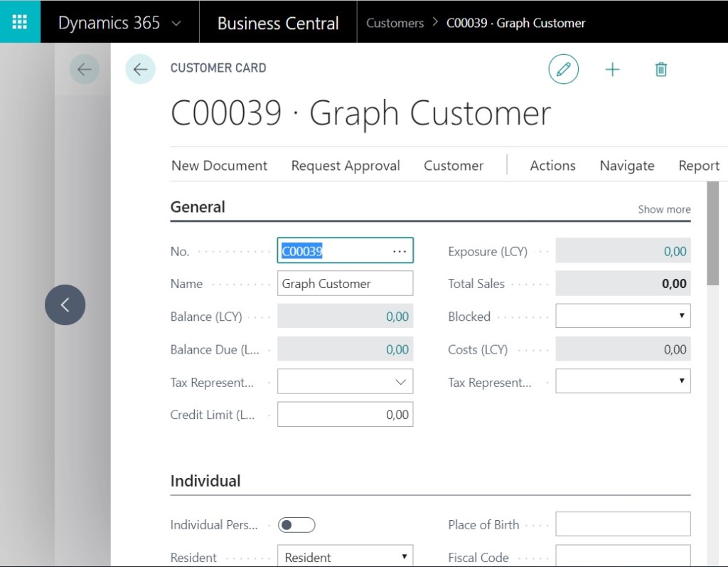The width and height of the screenshot is (728, 567).
Task: Click the Credit Limit input field
Action: [x=345, y=415]
